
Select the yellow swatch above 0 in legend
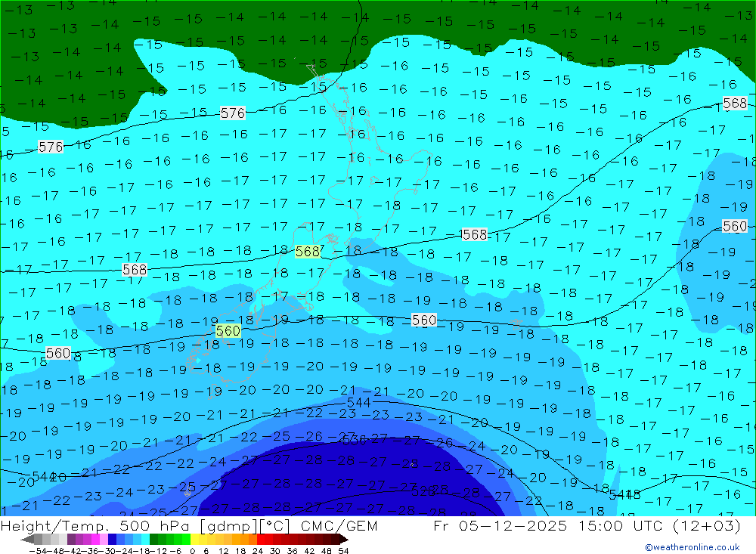click(194, 539)
